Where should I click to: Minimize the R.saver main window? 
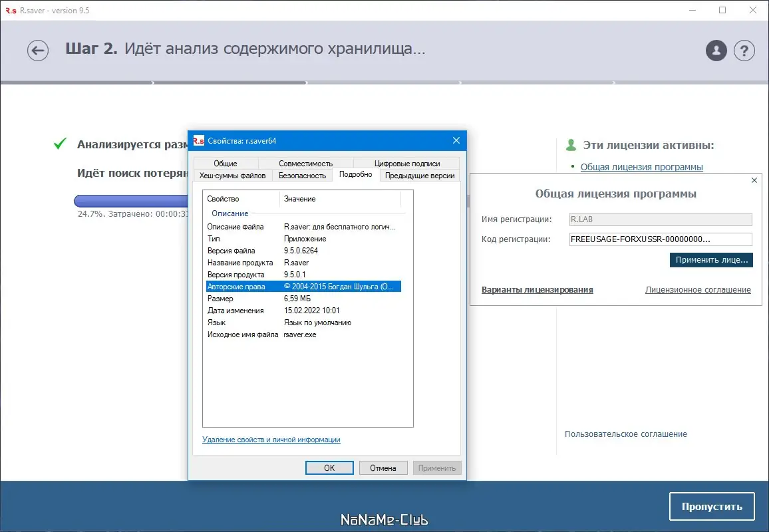click(692, 10)
